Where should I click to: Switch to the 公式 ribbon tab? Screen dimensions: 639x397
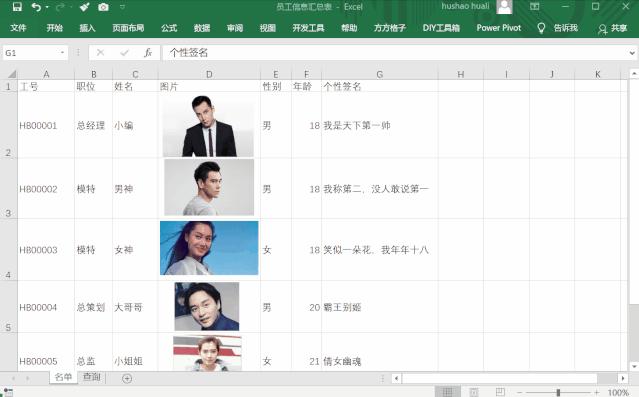pyautogui.click(x=169, y=28)
